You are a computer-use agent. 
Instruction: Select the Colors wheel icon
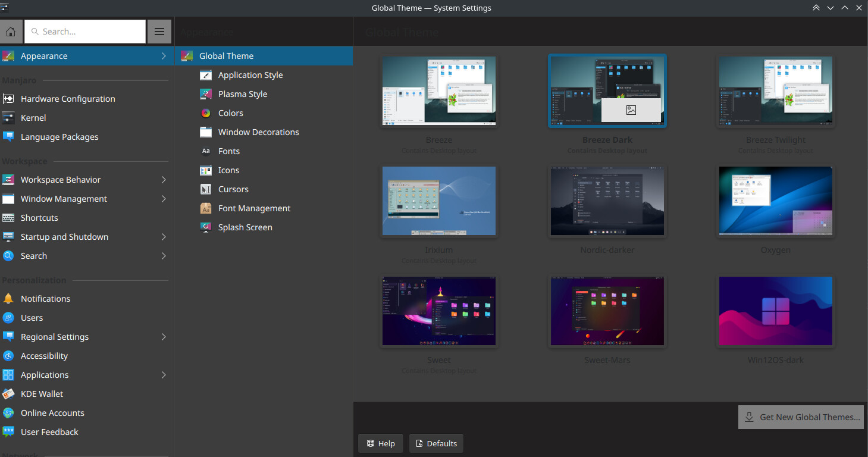206,113
